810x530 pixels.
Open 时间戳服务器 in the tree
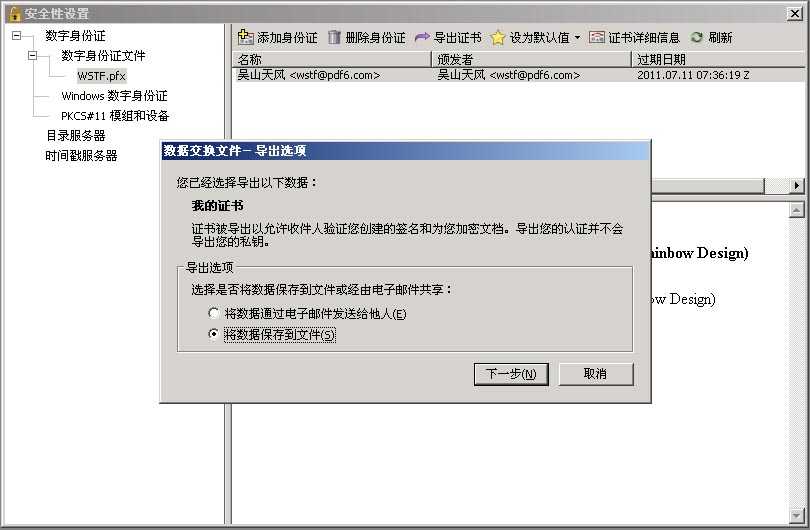pyautogui.click(x=81, y=155)
